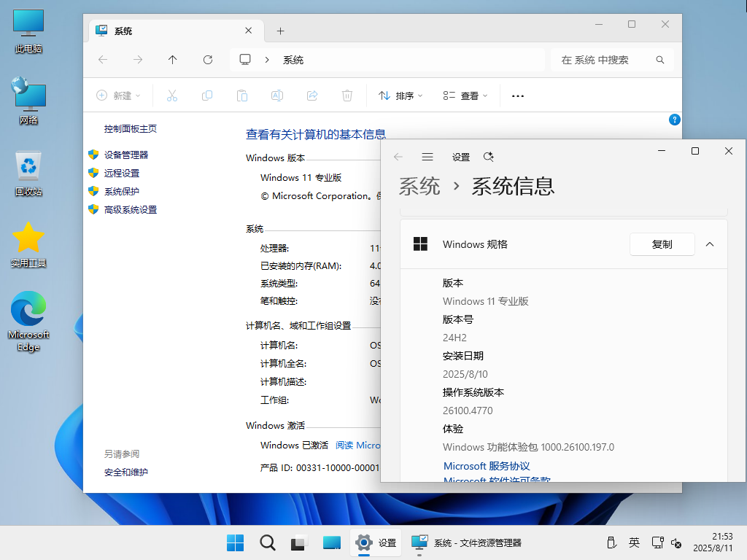The width and height of the screenshot is (747, 560).
Task: Open the 回收站 recycle bin icon
Action: [x=28, y=174]
